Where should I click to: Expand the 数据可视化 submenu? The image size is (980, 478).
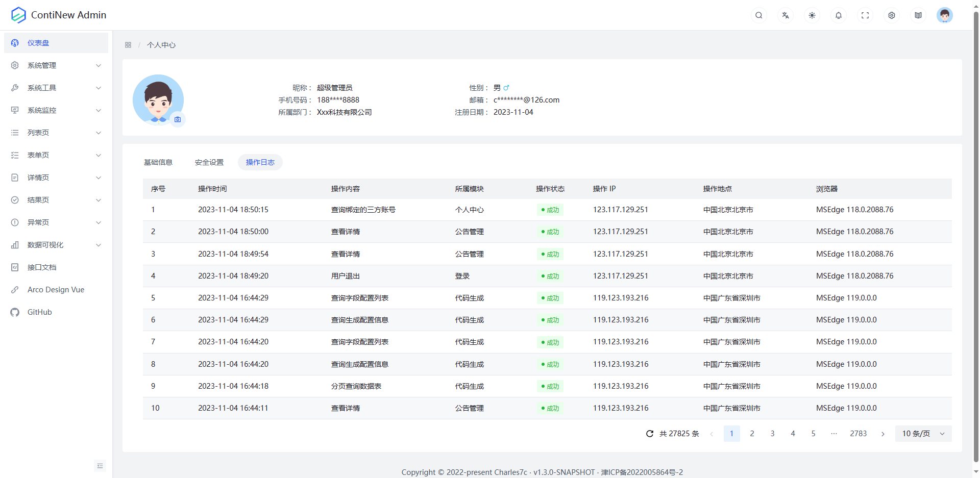pos(56,245)
